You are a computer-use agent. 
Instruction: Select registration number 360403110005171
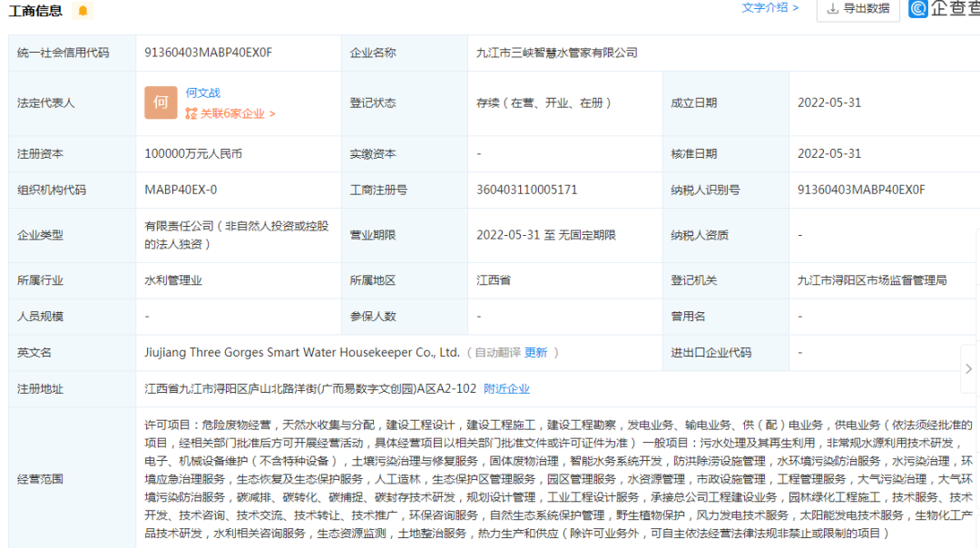coord(527,190)
